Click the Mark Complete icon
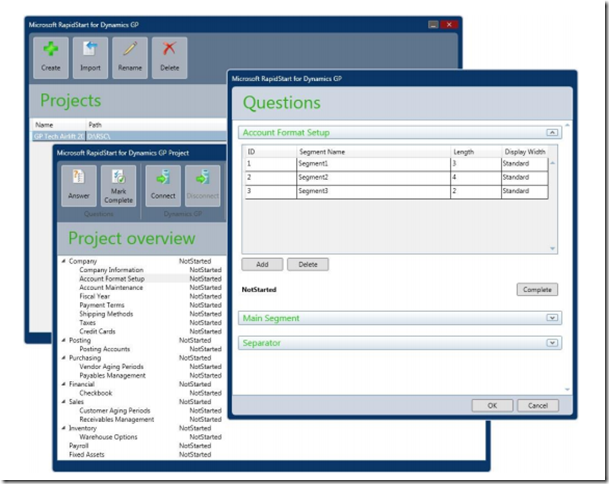The width and height of the screenshot is (609, 484). coord(118,184)
